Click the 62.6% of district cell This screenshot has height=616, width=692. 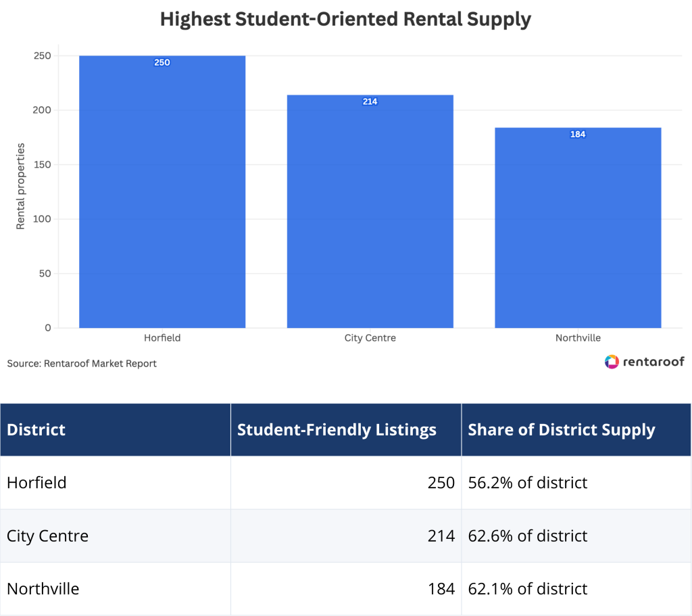click(x=576, y=536)
